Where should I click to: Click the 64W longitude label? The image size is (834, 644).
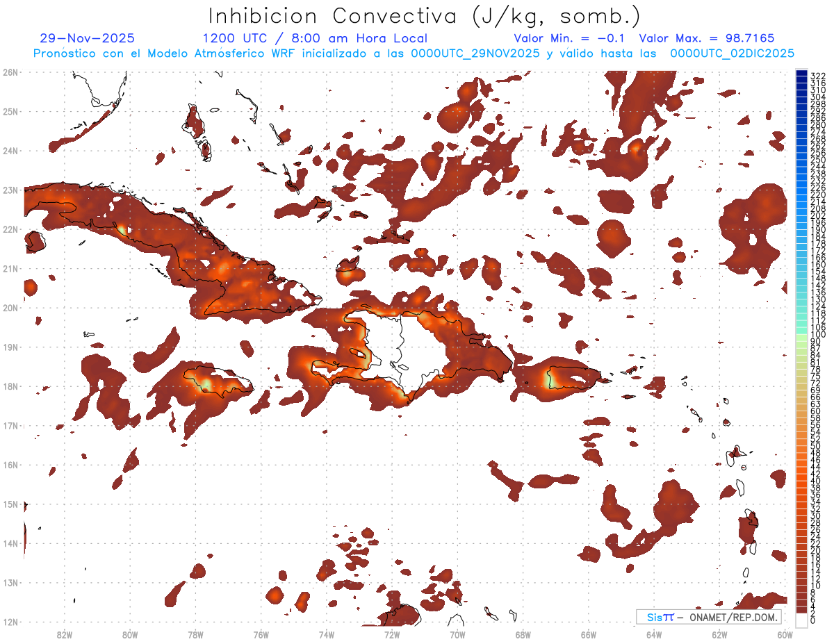pos(654,634)
